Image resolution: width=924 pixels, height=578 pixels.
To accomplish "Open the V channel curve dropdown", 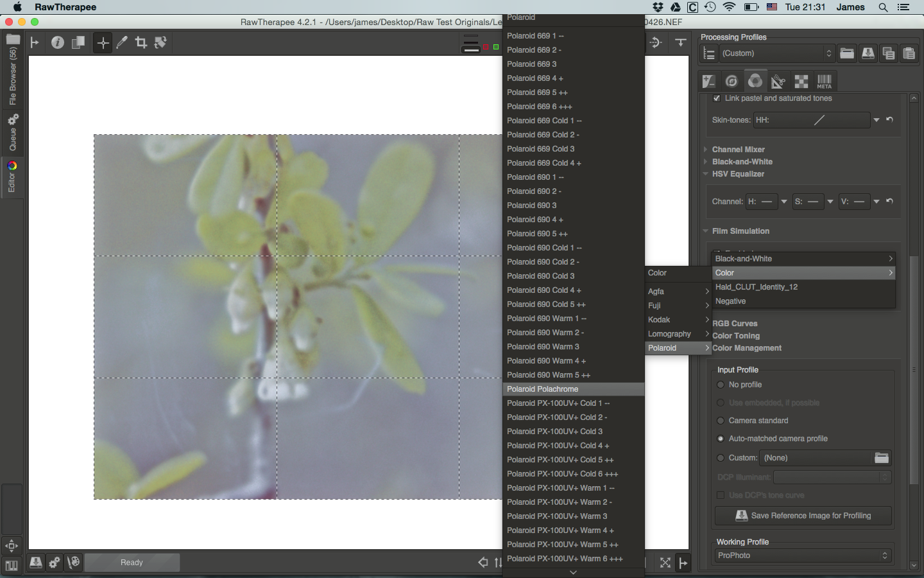I will tap(876, 202).
